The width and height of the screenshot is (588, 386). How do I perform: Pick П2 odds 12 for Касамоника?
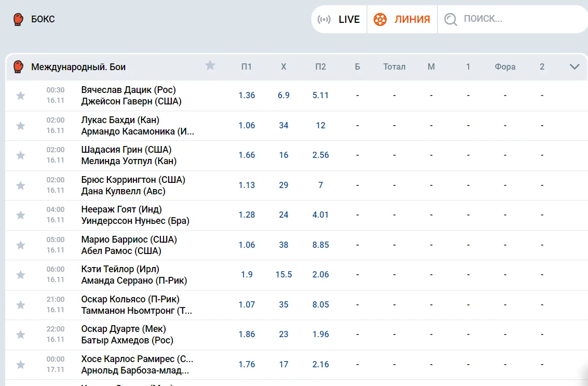pyautogui.click(x=321, y=125)
